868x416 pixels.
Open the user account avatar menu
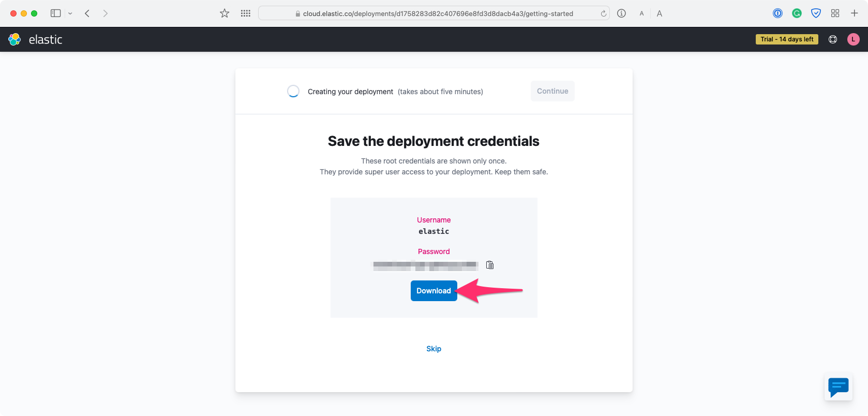click(853, 39)
